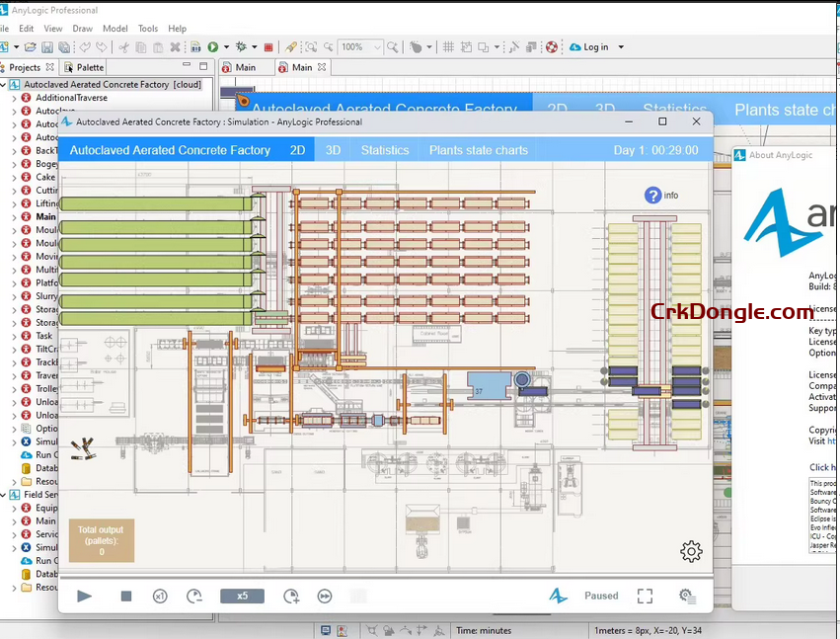Open the Debug (bug) icon in the toolbar

242,46
